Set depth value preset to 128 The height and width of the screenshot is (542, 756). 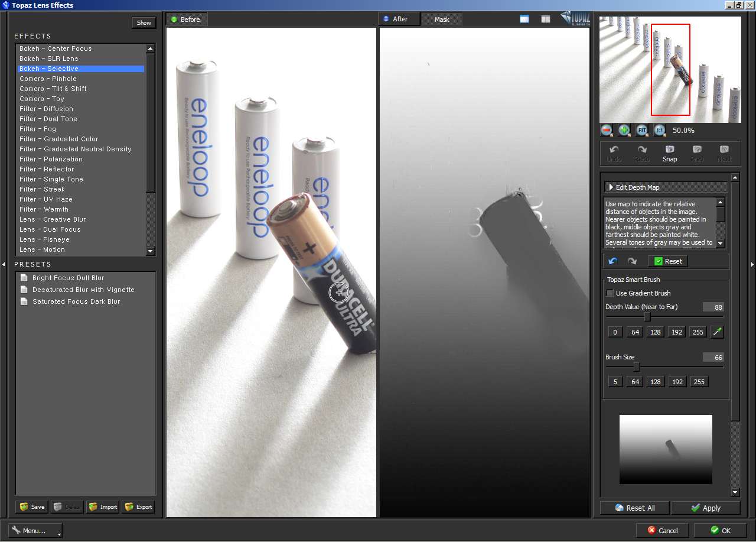(655, 332)
